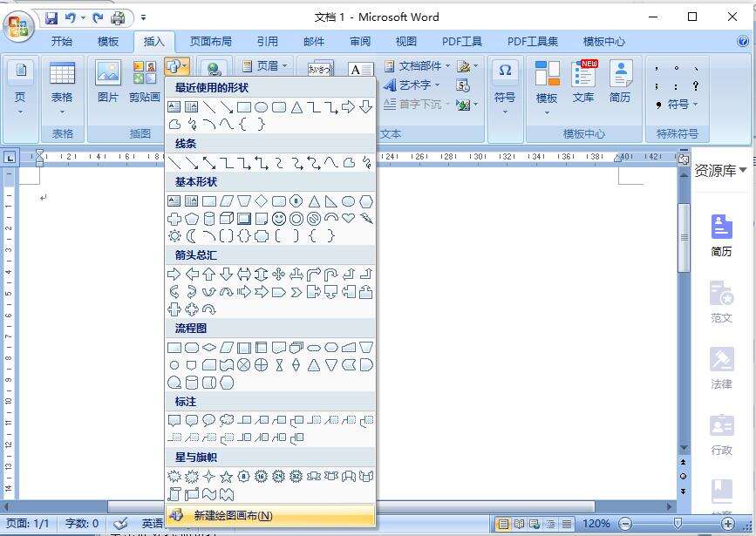Pick the smiley face shape
756x536 pixels.
pos(279,219)
